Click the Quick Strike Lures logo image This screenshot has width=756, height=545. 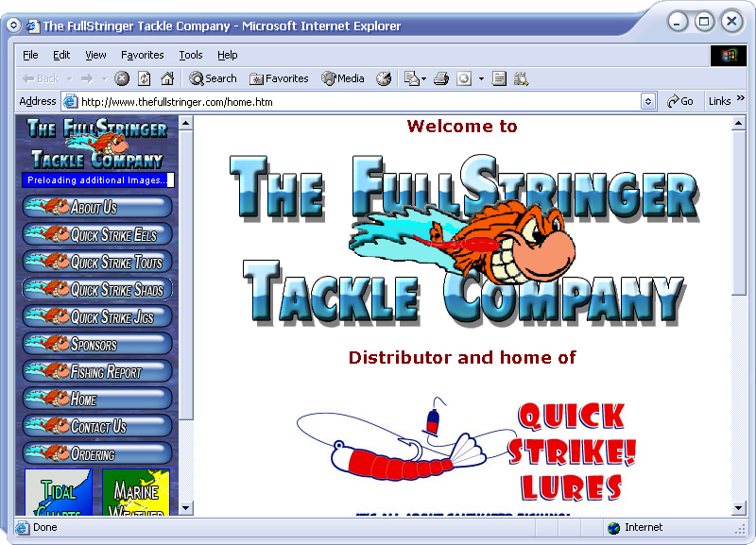pyautogui.click(x=466, y=449)
